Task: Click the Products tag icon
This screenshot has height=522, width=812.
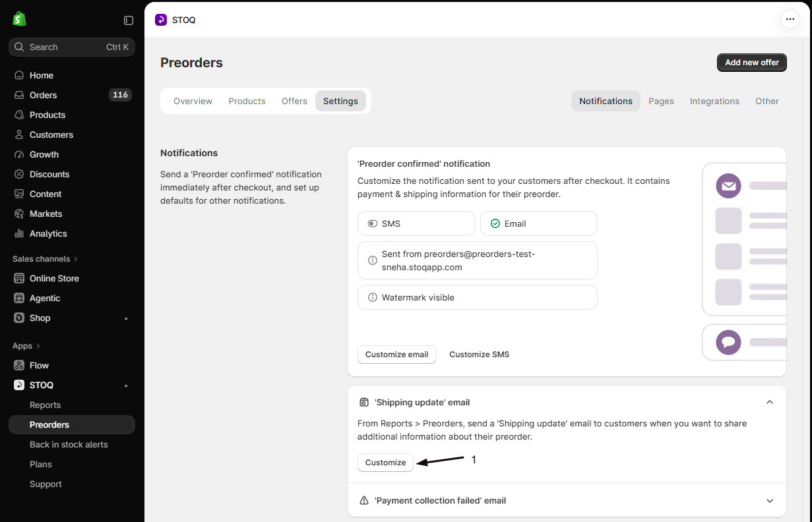Action: (19, 115)
